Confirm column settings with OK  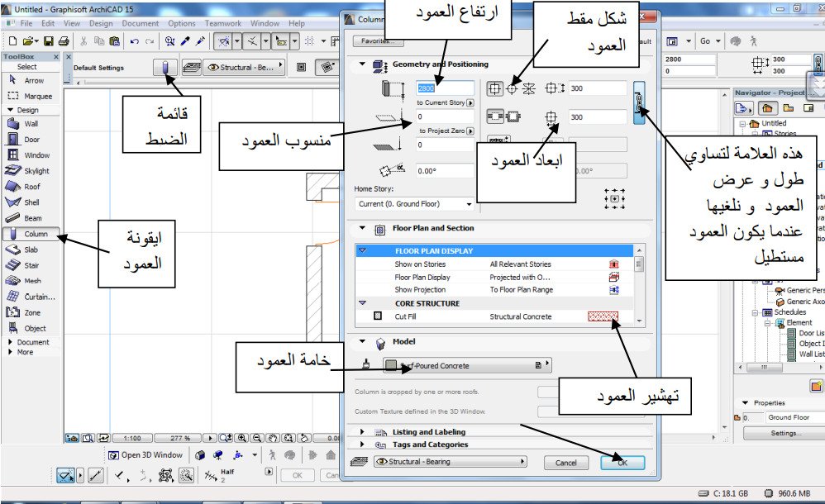pos(624,463)
